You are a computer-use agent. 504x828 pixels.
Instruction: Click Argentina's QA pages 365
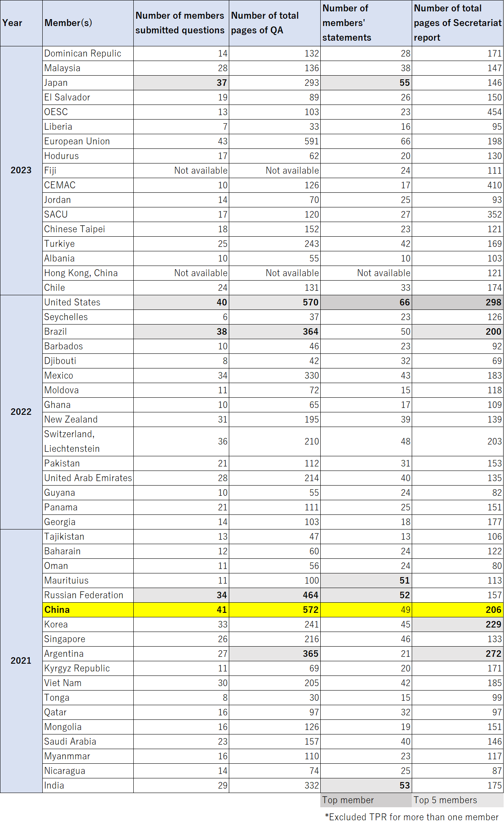point(275,654)
